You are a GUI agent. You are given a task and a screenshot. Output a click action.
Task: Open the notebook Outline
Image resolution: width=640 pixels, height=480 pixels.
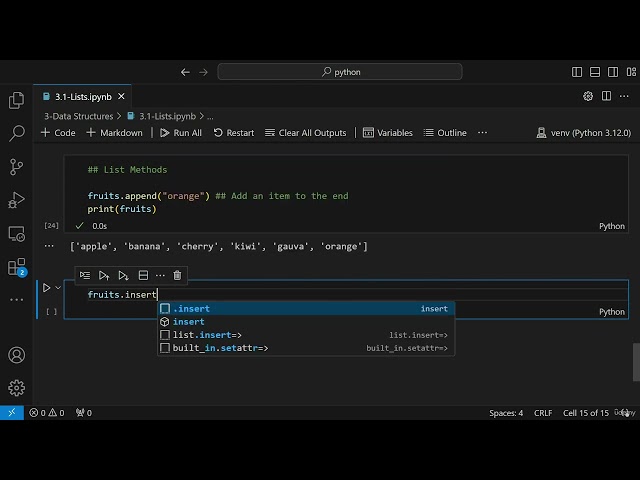pos(445,133)
